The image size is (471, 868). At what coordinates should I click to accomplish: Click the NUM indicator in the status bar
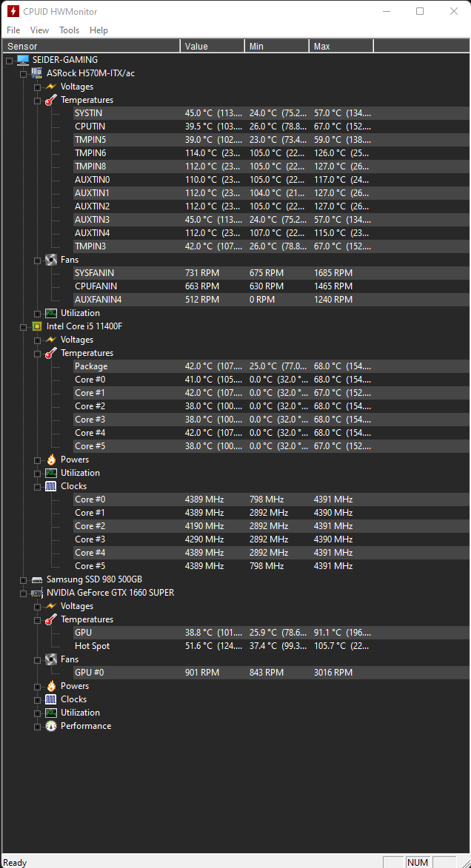[x=417, y=861]
